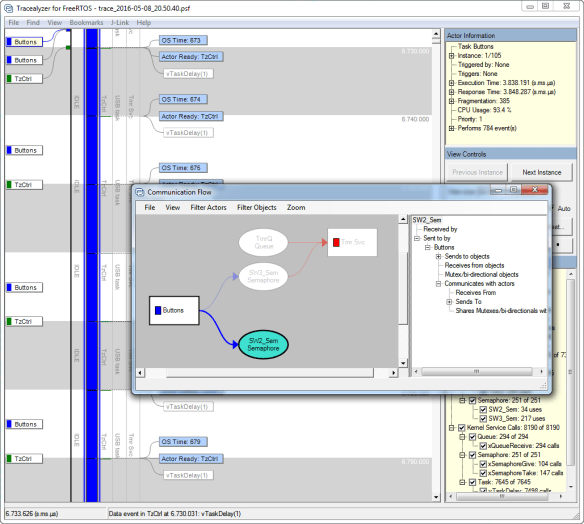
Task: Expand the Performs 784 event(s) node
Action: [451, 128]
